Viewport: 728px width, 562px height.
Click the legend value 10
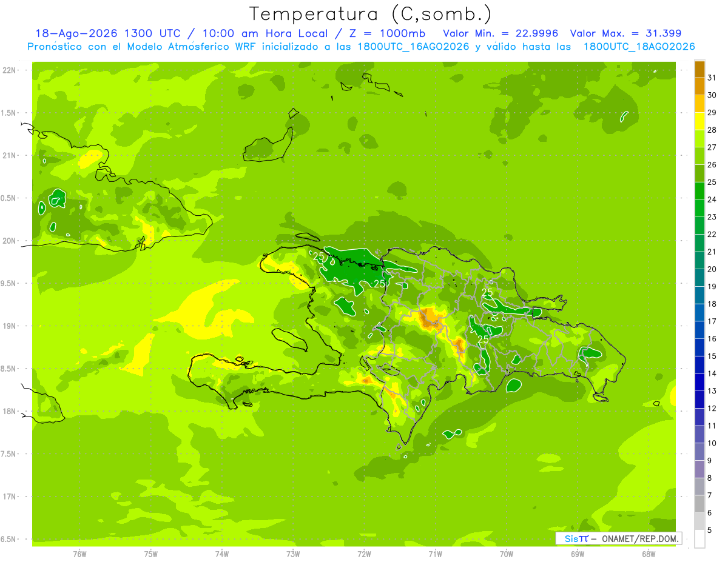(x=712, y=444)
